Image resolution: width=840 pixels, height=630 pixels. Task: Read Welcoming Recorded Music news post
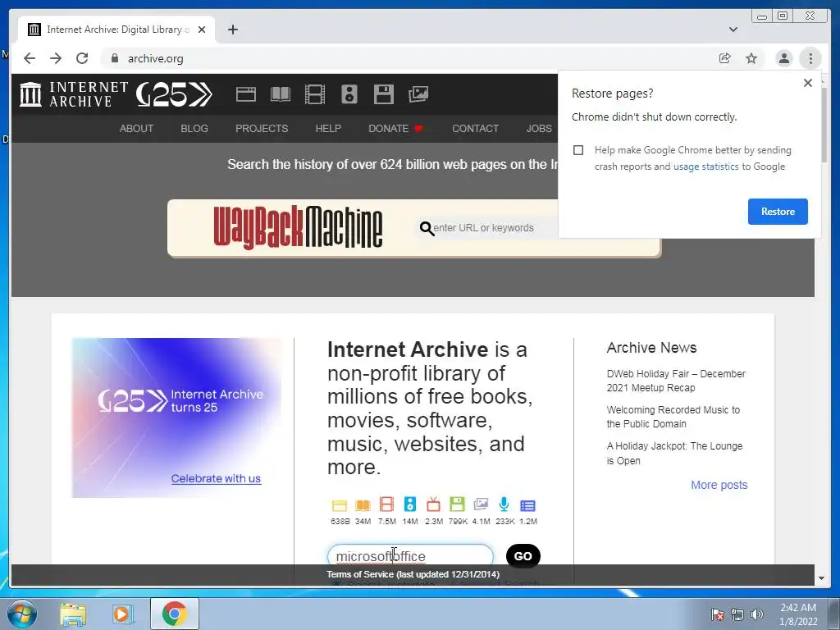(x=673, y=417)
